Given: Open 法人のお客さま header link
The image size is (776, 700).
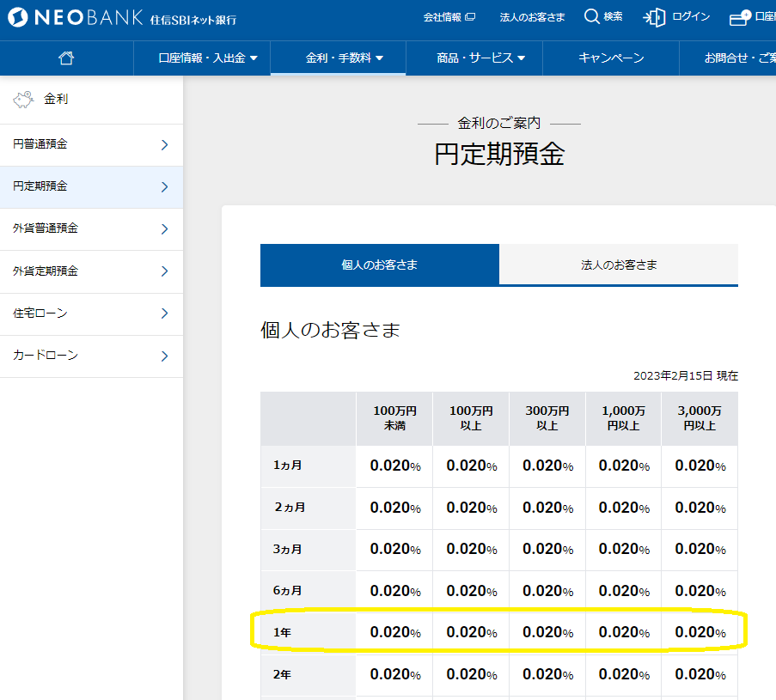Looking at the screenshot, I should pyautogui.click(x=532, y=17).
